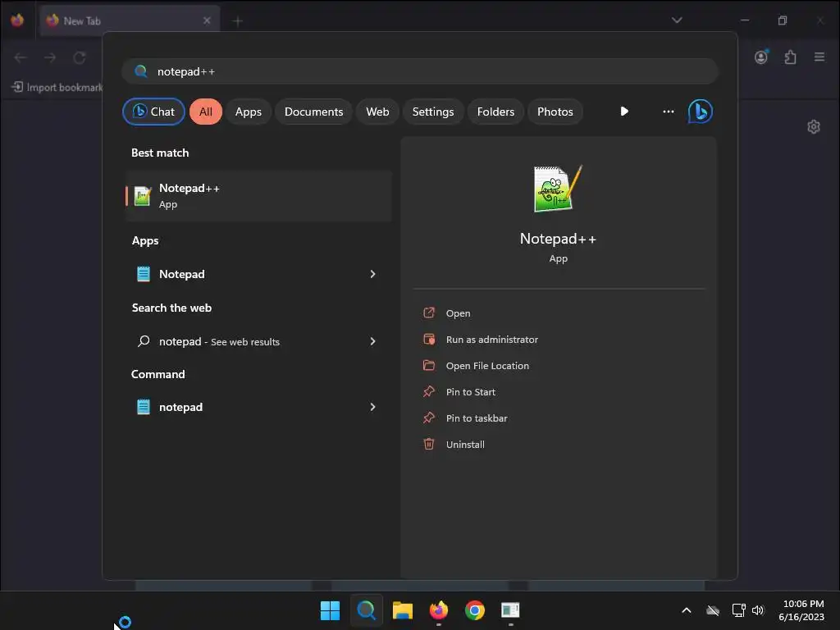
Task: Filter results by Folders
Action: click(495, 112)
